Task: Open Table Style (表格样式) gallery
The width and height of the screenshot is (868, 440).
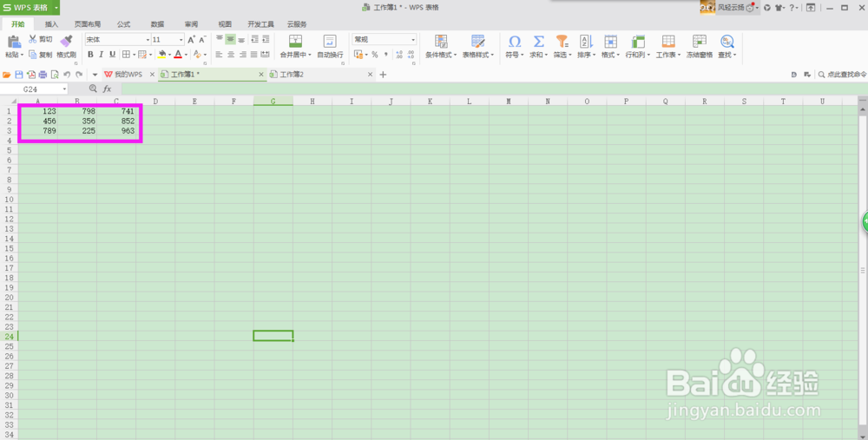Action: pos(477,47)
